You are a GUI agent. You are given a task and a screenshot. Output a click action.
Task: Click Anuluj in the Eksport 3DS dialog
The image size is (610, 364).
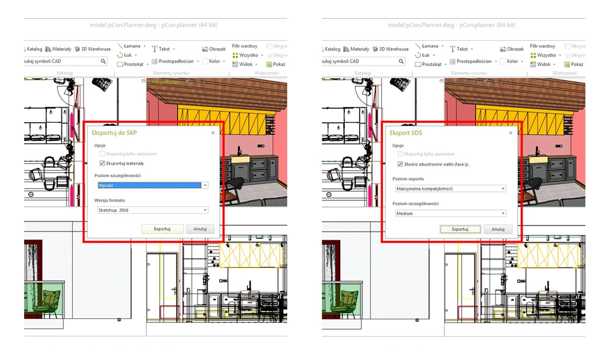click(497, 229)
